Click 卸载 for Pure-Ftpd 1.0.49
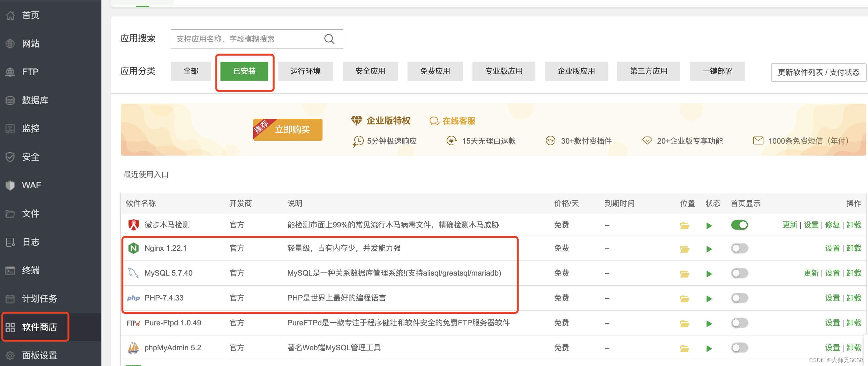The image size is (868, 366). point(854,323)
